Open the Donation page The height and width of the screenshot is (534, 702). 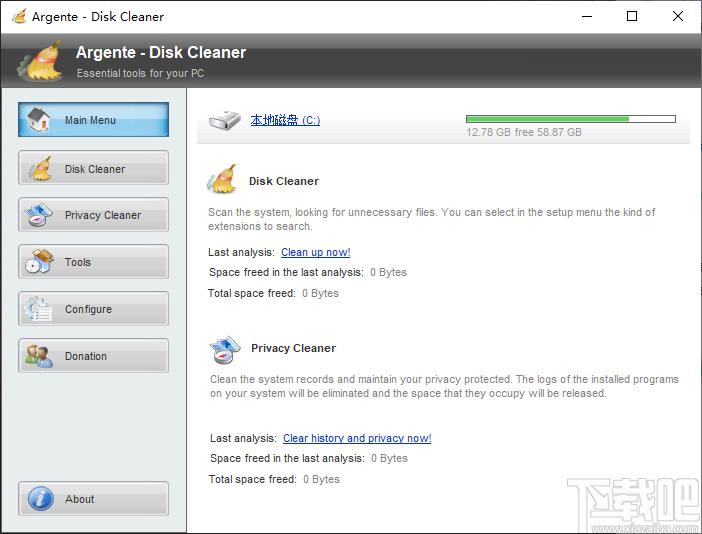click(x=94, y=356)
